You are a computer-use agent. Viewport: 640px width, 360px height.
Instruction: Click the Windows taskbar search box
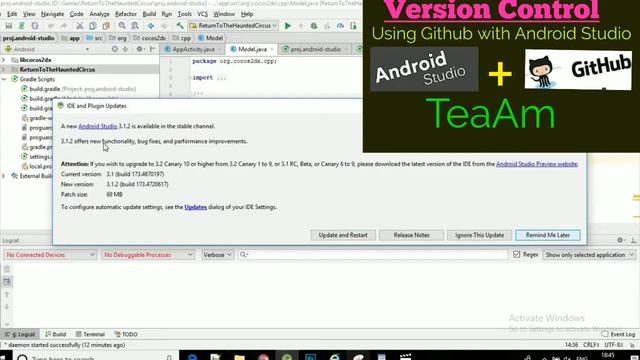click(96, 357)
